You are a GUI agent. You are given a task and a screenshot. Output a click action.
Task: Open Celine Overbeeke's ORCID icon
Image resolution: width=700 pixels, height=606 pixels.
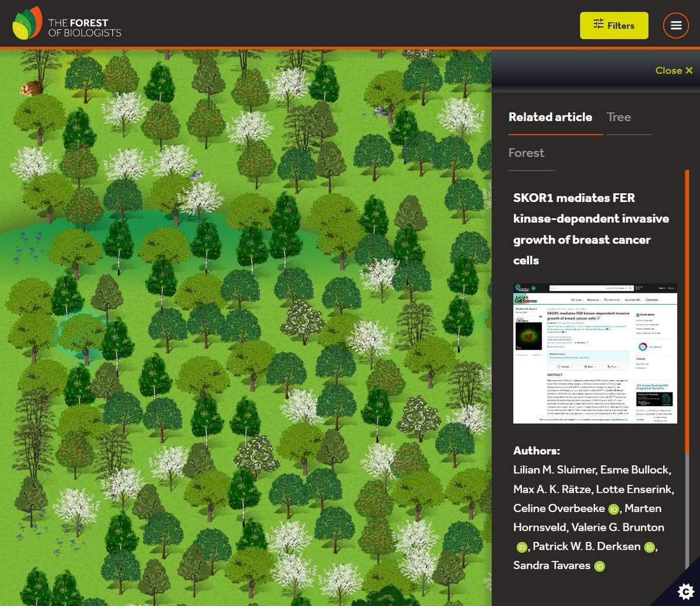(x=614, y=509)
